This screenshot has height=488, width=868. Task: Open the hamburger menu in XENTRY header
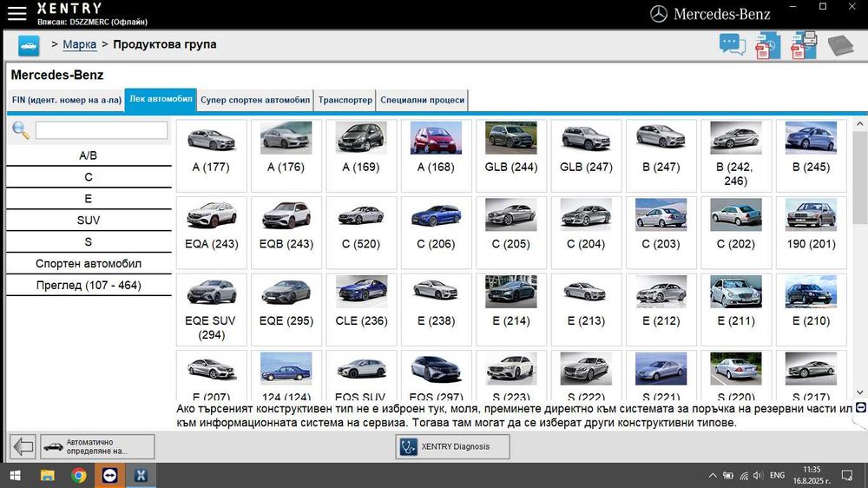click(16, 13)
